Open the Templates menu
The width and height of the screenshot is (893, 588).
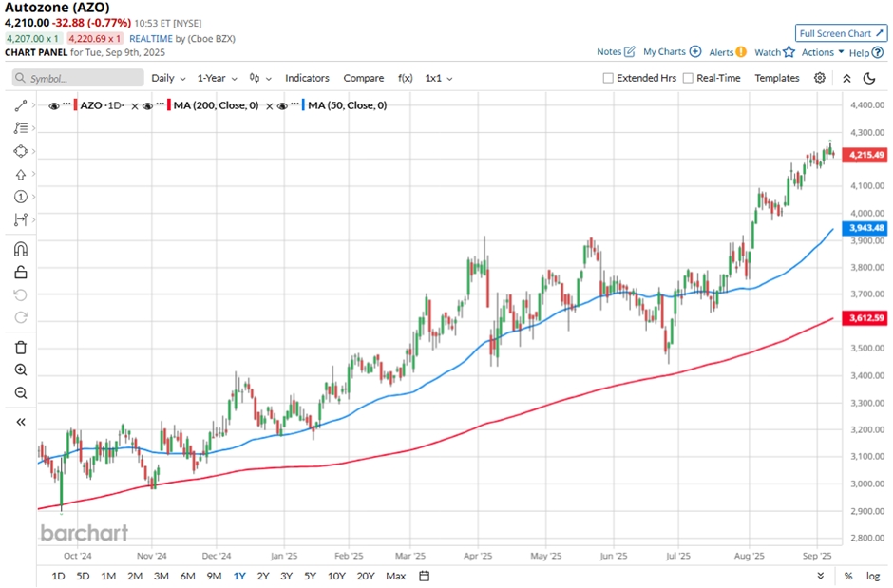pyautogui.click(x=777, y=78)
